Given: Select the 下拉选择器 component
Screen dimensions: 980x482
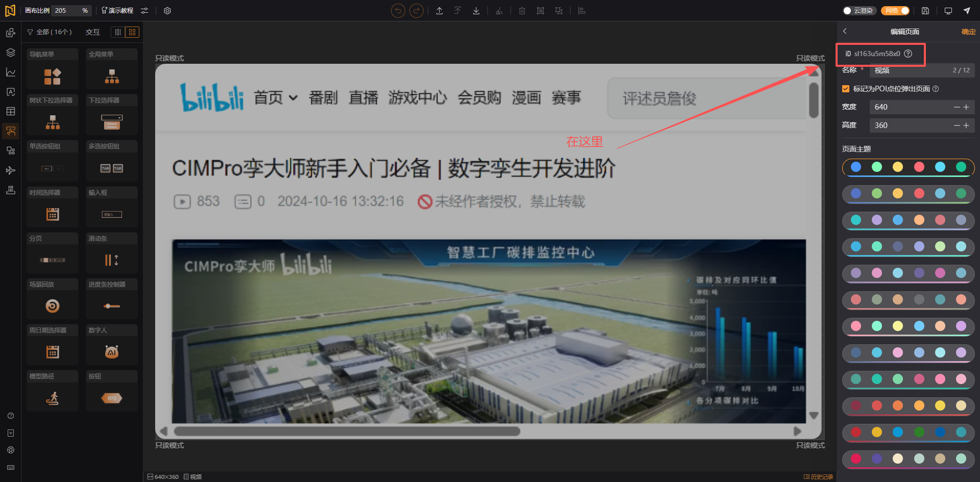Looking at the screenshot, I should 112,115.
